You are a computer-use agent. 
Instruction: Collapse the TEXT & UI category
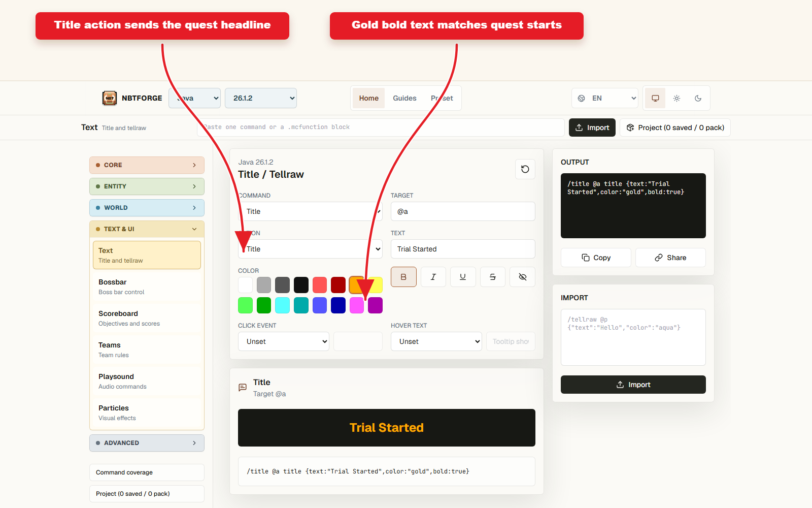[x=147, y=229]
